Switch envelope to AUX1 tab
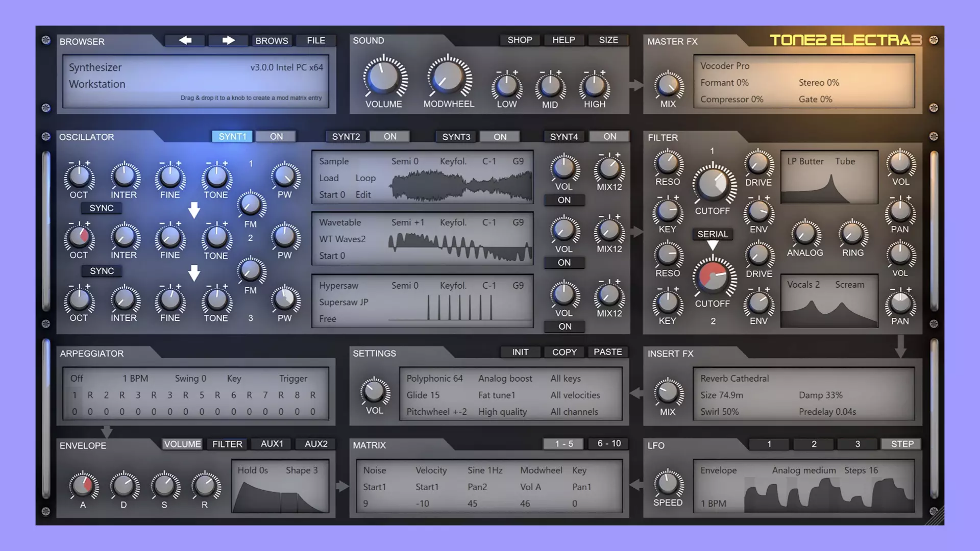Image resolution: width=980 pixels, height=551 pixels. pyautogui.click(x=272, y=444)
